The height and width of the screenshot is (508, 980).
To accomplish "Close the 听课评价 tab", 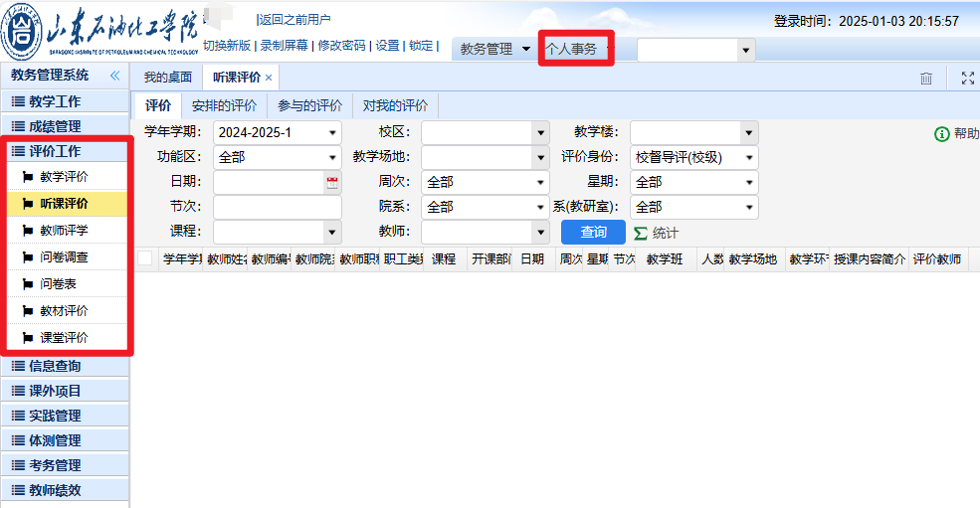I will click(269, 78).
